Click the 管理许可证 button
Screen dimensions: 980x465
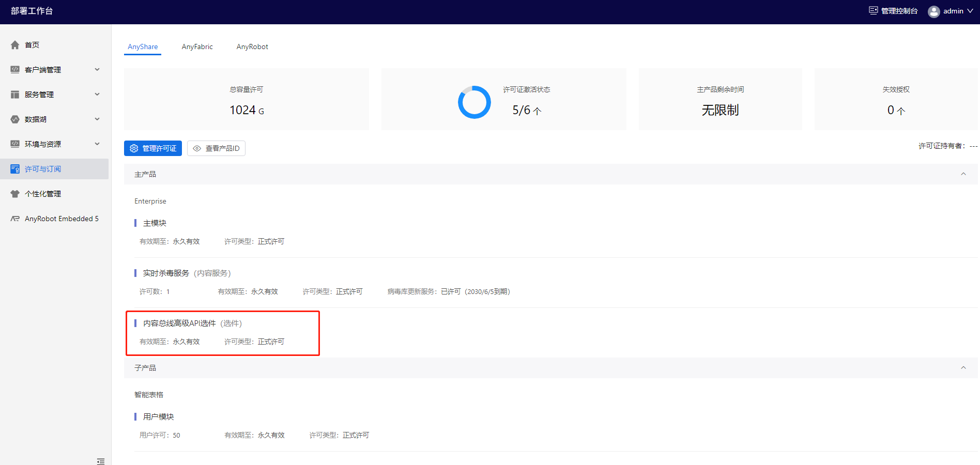click(153, 148)
